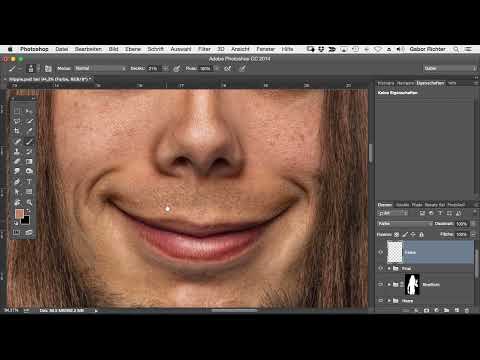Open the Deckkr. opacity slider arrow
This screenshot has height=360, width=480.
(x=165, y=68)
